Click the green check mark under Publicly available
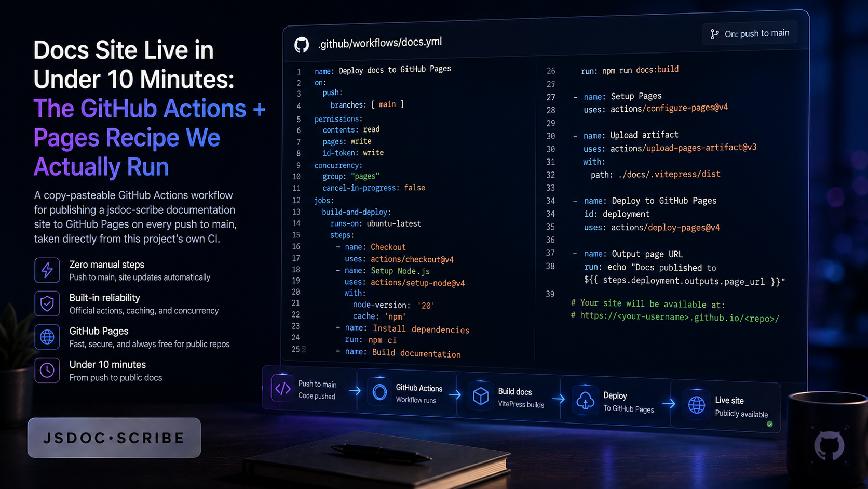 [770, 424]
